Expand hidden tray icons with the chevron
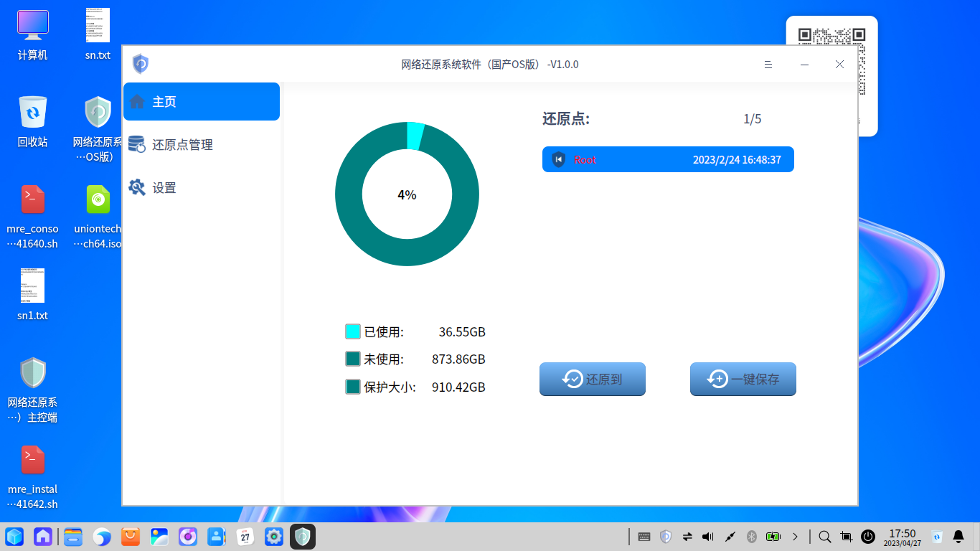The width and height of the screenshot is (980, 551). (796, 536)
